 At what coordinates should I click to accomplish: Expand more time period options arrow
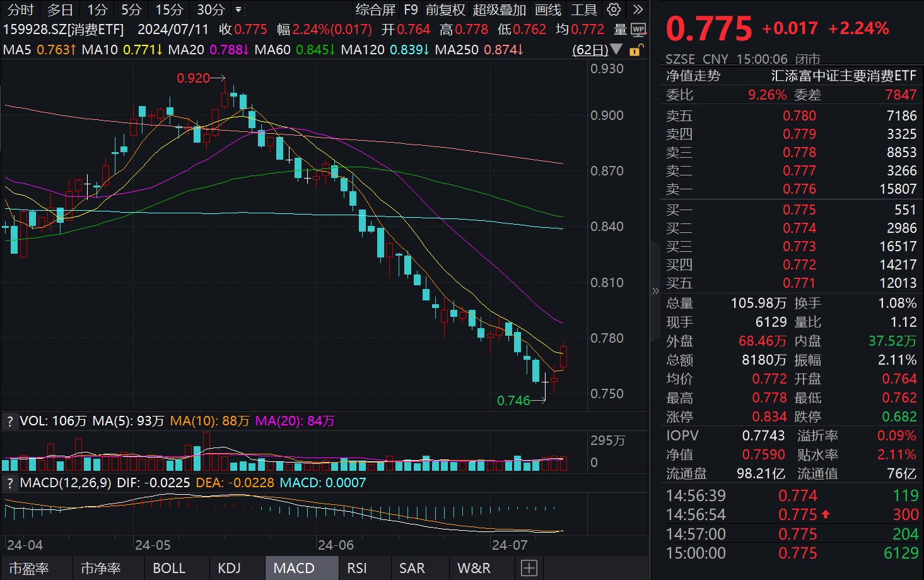click(x=238, y=9)
